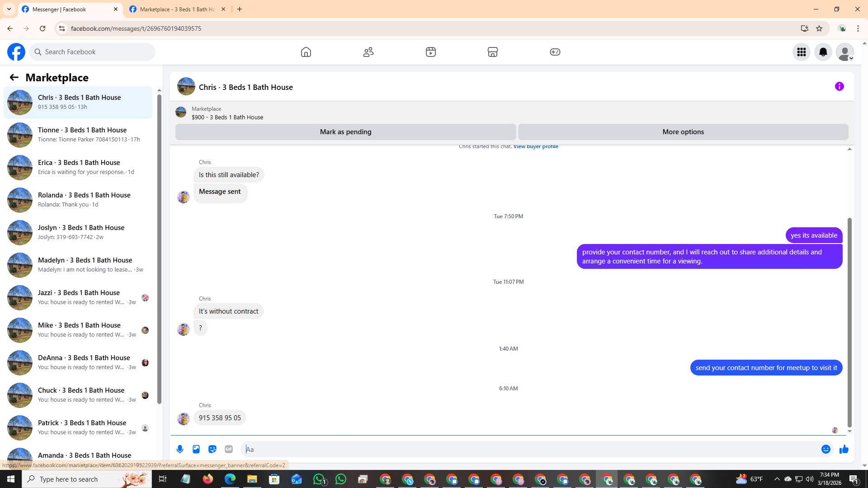Click the chat conversation vertical scrollbar

click(849, 322)
